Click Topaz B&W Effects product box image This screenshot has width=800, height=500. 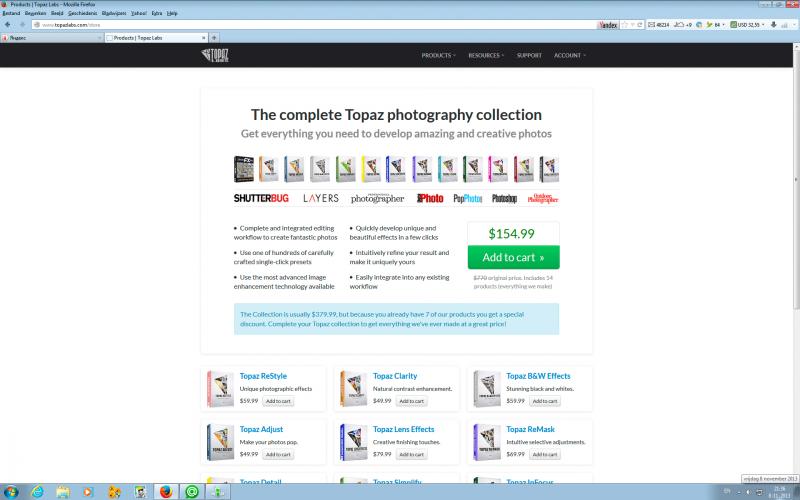click(x=487, y=389)
